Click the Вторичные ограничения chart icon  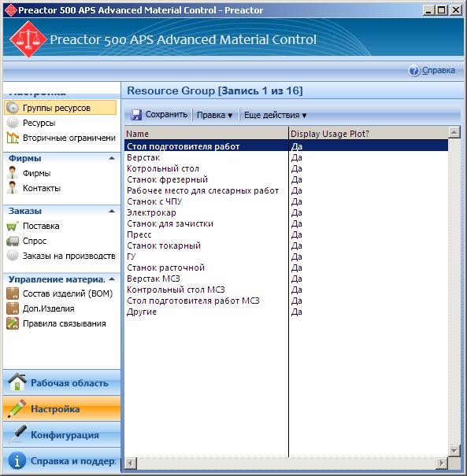pyautogui.click(x=13, y=138)
